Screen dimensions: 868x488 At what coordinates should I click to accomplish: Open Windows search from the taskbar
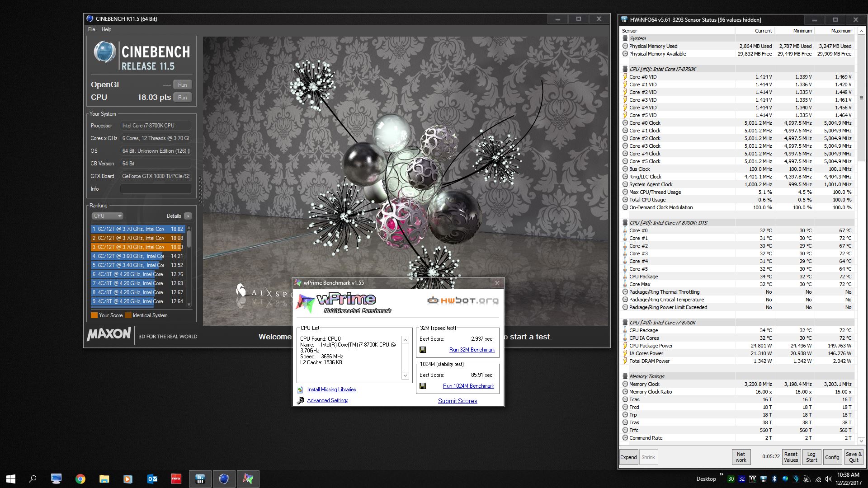point(33,479)
